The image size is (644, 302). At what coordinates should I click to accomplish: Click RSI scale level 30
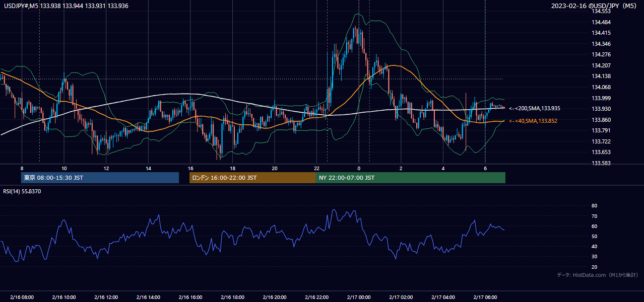pos(594,257)
